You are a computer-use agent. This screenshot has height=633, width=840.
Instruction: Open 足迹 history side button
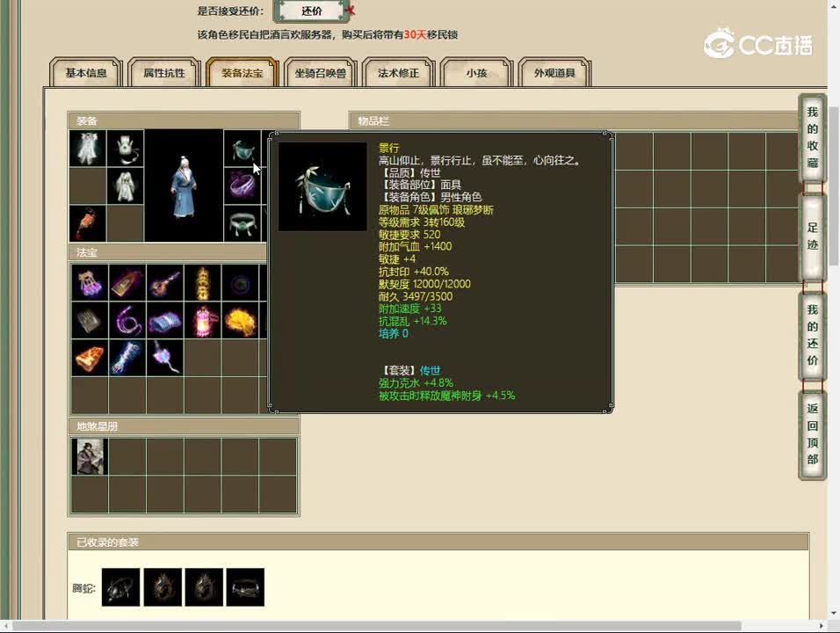click(813, 236)
